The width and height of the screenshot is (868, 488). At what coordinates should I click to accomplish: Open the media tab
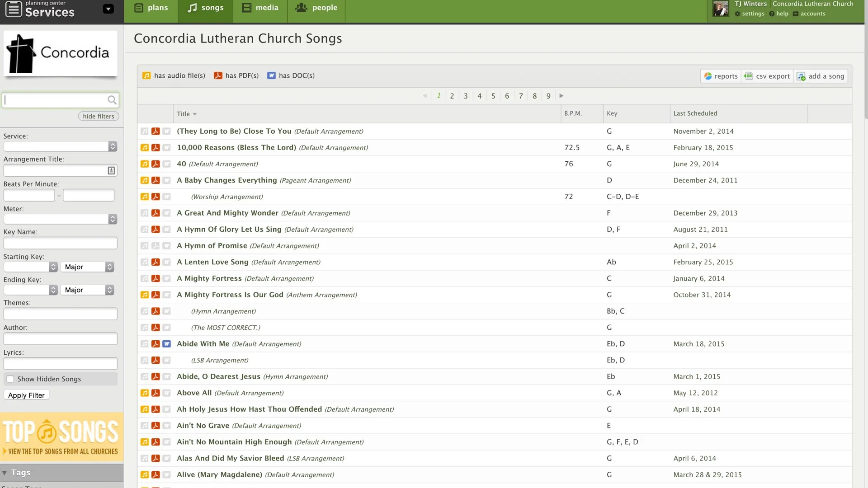click(x=260, y=11)
